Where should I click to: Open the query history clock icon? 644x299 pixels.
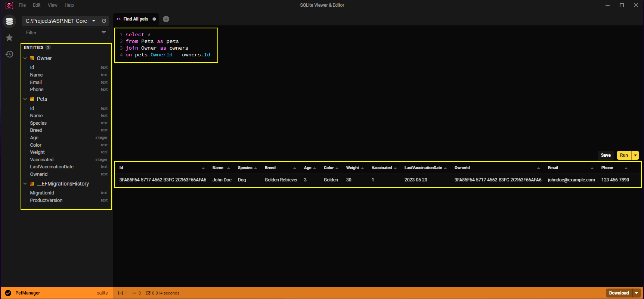[9, 54]
